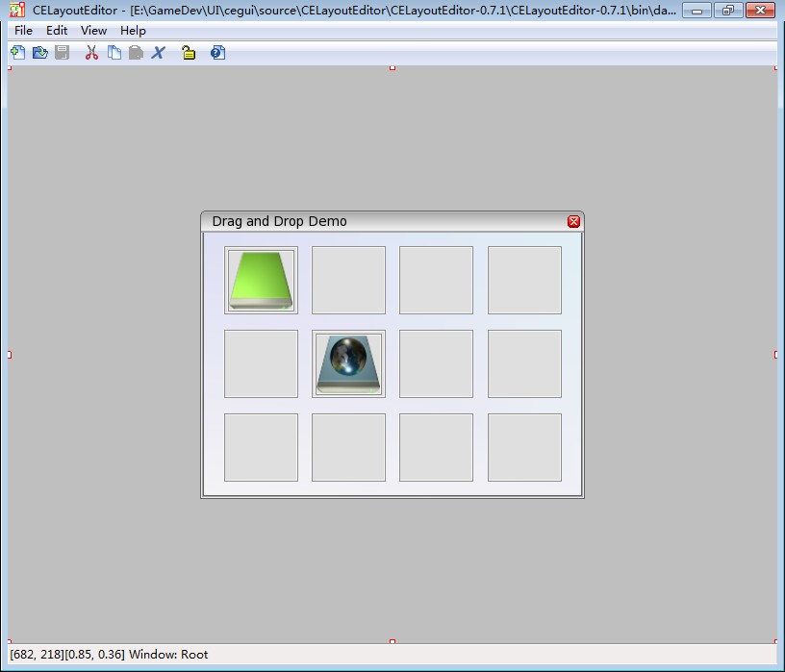This screenshot has width=785, height=672.
Task: Click the CELayoutEditor app icon in title bar
Action: [17, 10]
